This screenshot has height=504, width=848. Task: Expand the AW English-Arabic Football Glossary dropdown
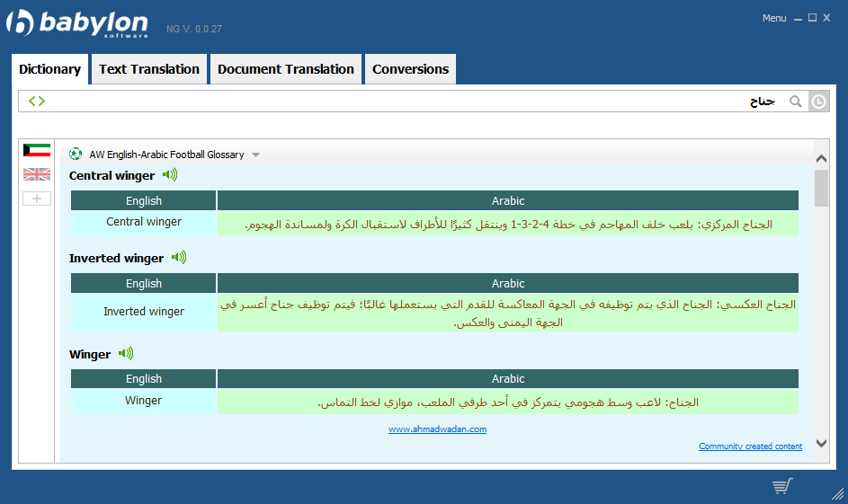pos(255,155)
